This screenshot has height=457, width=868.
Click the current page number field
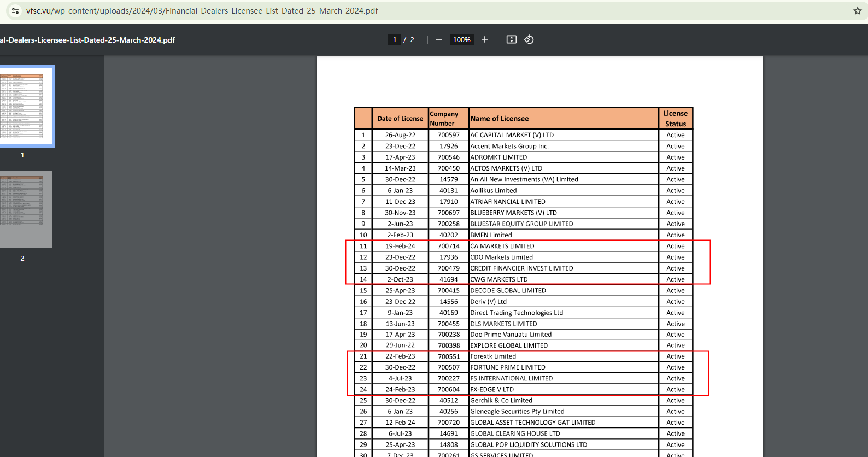(395, 39)
